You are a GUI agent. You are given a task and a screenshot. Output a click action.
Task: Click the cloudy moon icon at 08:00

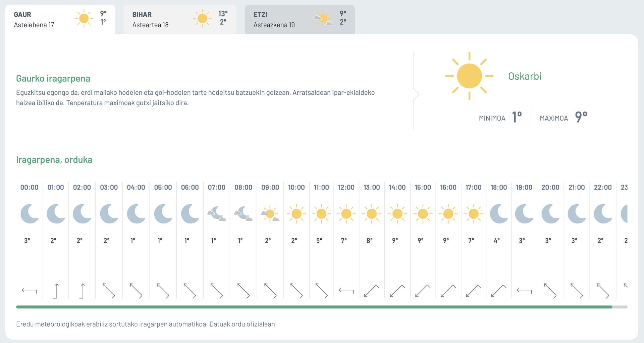[243, 214]
